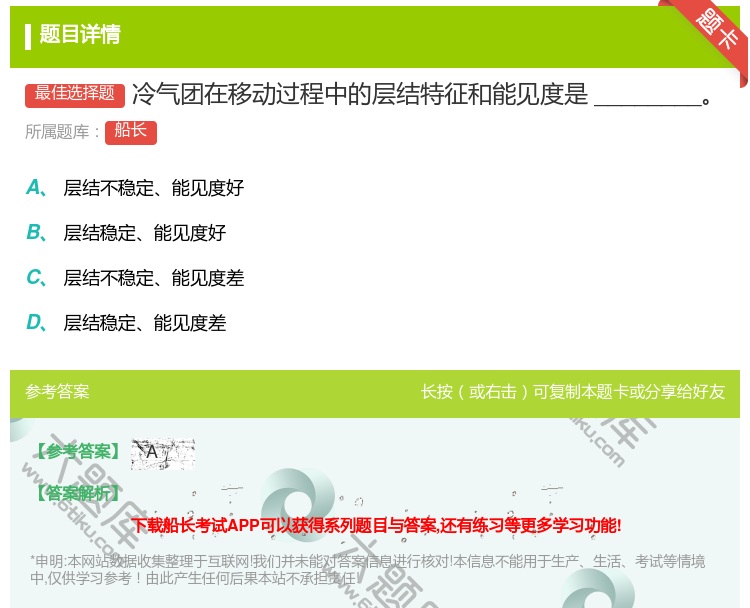Click the answer image showing A
750x608 pixels.
tap(163, 453)
